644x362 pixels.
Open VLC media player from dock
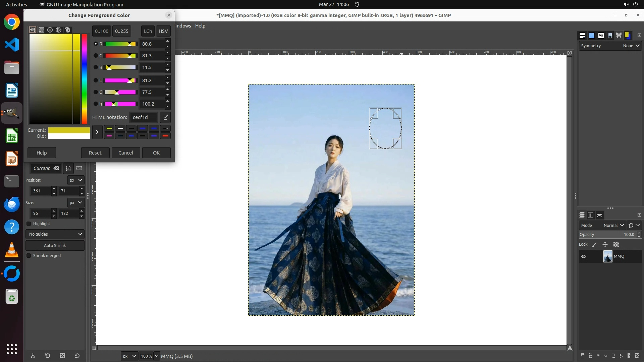pos(12,250)
